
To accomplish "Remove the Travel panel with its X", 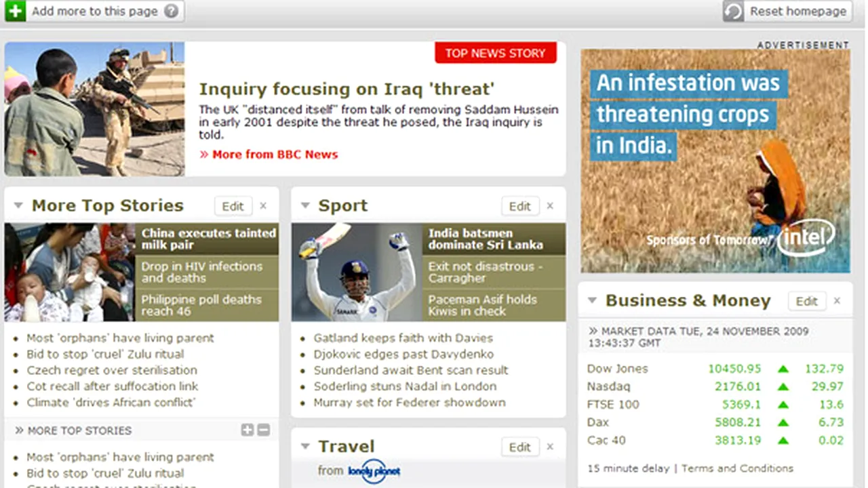I will coord(550,447).
